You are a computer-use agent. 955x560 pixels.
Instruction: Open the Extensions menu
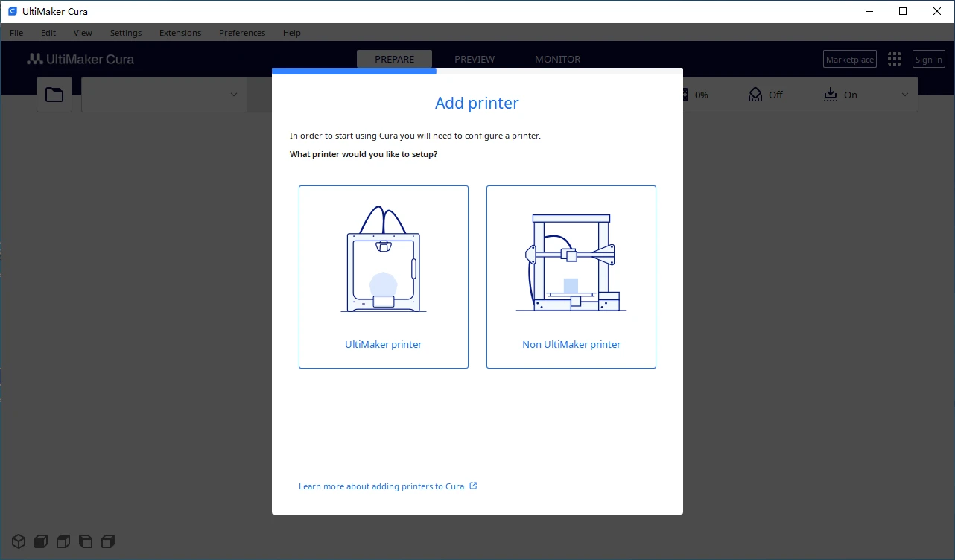click(180, 33)
